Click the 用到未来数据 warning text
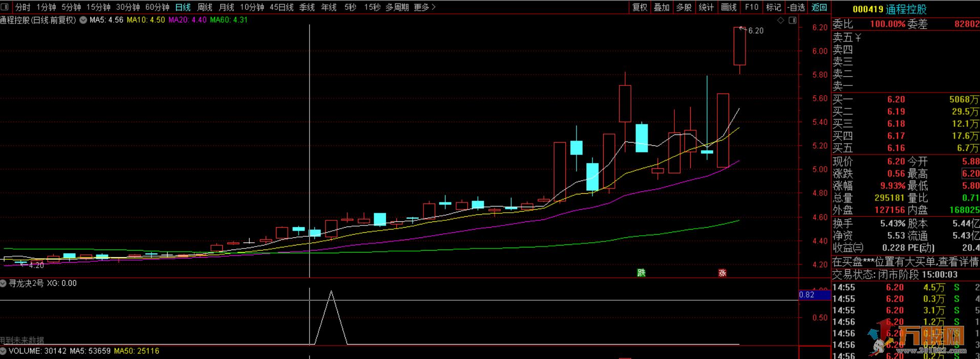The width and height of the screenshot is (980, 359). coord(22,341)
